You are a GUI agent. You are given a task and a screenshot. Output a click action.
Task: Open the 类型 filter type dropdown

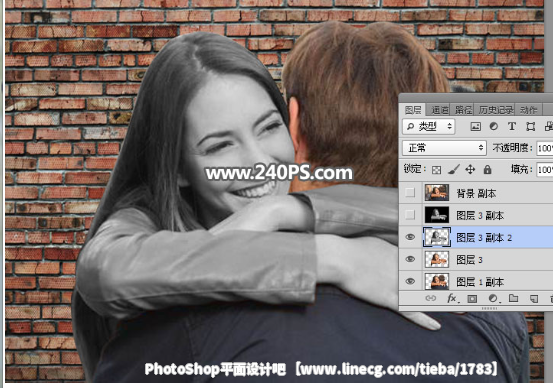click(429, 126)
